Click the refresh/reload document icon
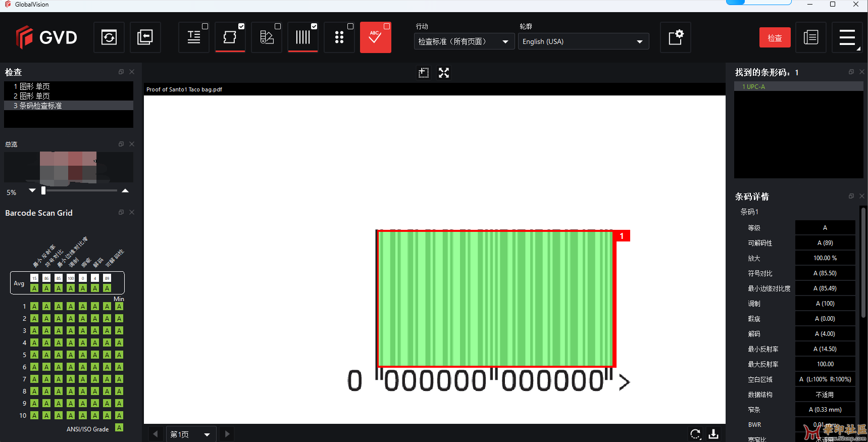This screenshot has width=868, height=442. (x=109, y=37)
